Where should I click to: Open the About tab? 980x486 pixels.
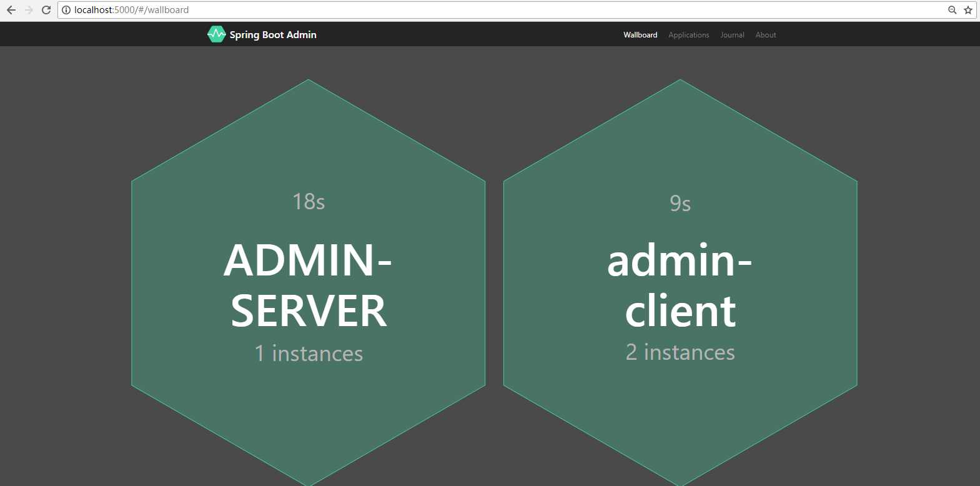tap(766, 35)
